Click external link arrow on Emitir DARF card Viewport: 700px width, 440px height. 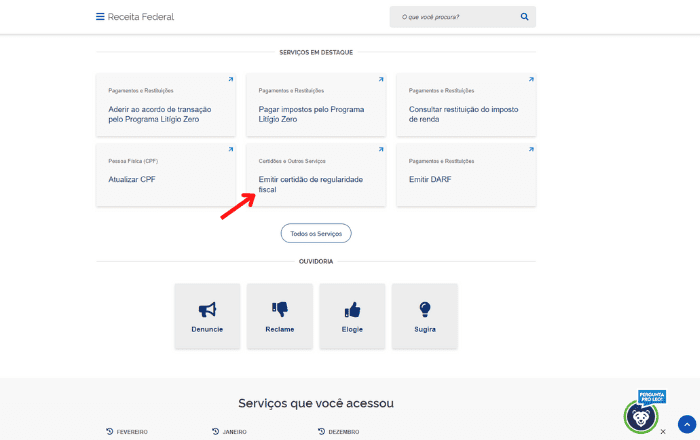[529, 150]
